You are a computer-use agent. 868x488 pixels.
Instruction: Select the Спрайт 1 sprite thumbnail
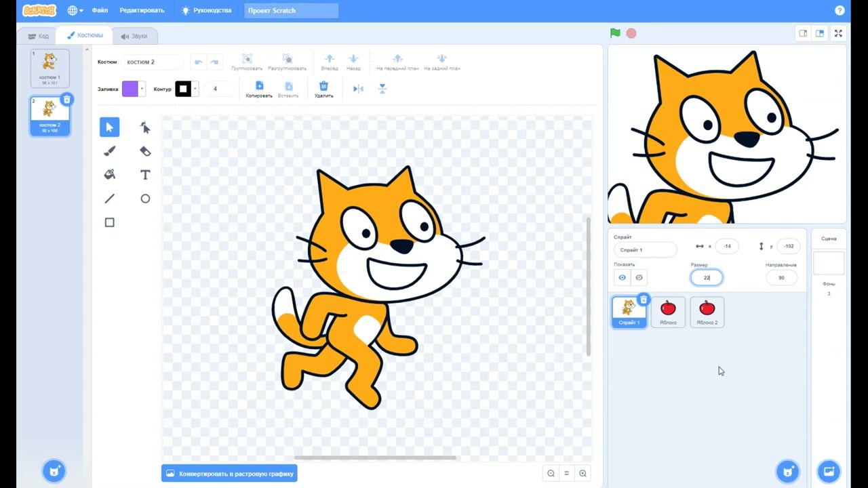pyautogui.click(x=629, y=312)
